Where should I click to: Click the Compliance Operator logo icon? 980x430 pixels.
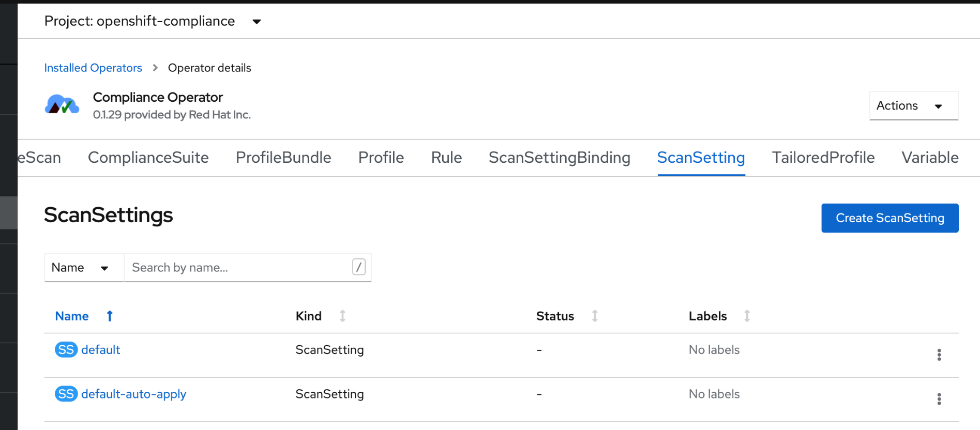pyautogui.click(x=62, y=105)
